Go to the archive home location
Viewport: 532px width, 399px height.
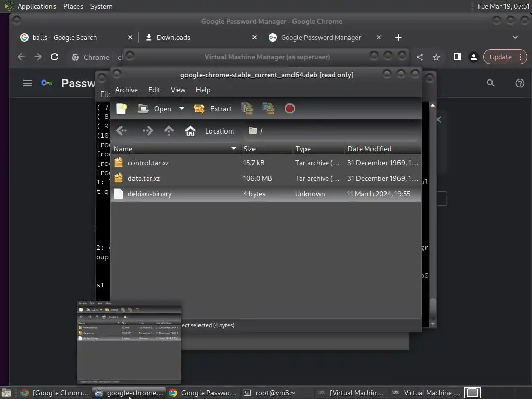pos(190,130)
